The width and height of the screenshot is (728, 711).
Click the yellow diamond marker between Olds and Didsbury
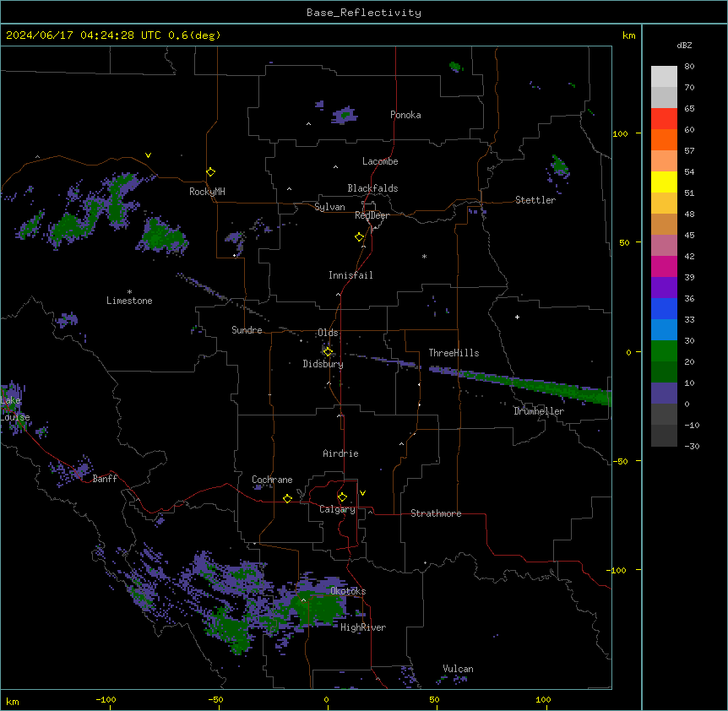pos(328,352)
